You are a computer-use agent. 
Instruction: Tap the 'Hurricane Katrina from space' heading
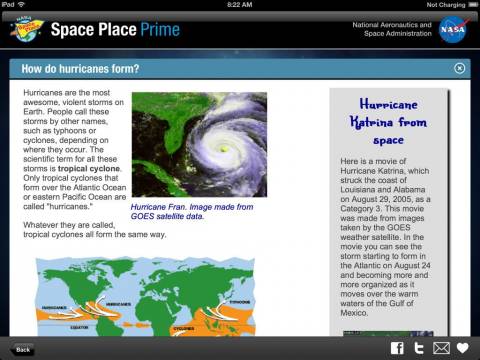pyautogui.click(x=388, y=122)
